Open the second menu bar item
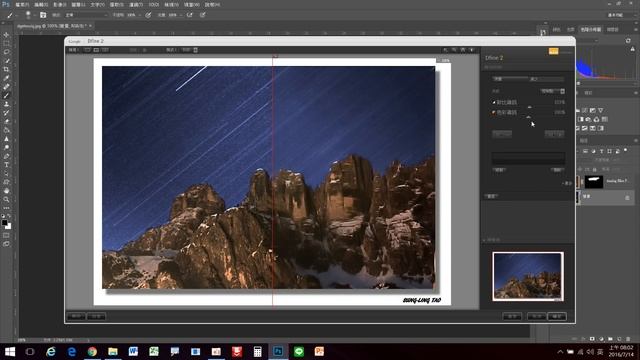Image resolution: width=640 pixels, height=360 pixels. (41, 4)
